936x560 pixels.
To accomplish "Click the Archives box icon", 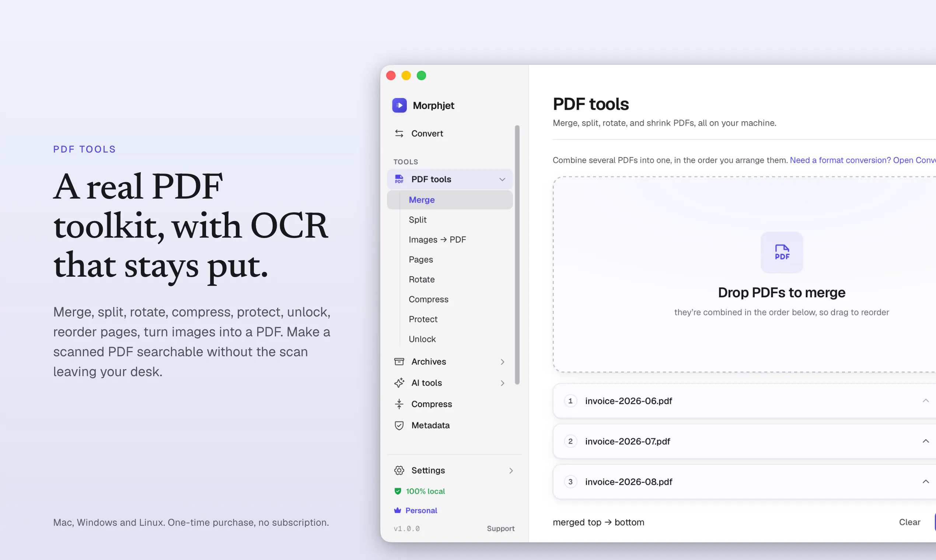I will (399, 361).
